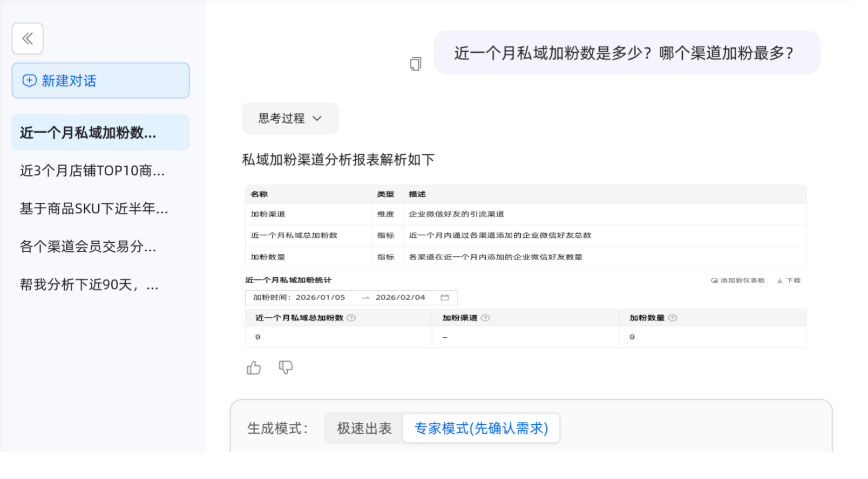Open the end date 2026/02/04 picker
Screen dimensions: 868x479
point(400,298)
